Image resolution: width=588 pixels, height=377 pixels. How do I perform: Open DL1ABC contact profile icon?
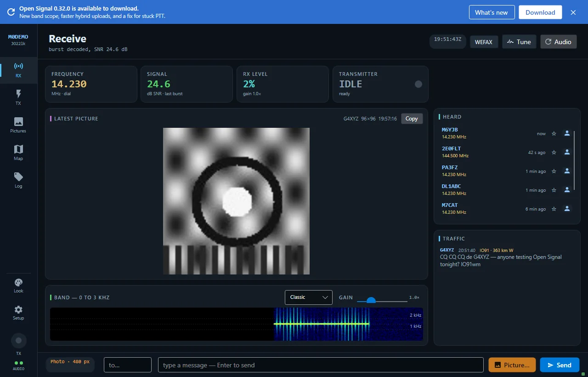coord(567,190)
